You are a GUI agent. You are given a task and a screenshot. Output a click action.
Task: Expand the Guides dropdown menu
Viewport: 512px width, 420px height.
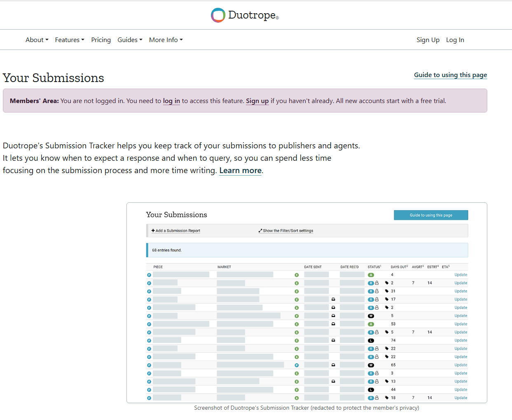[130, 40]
